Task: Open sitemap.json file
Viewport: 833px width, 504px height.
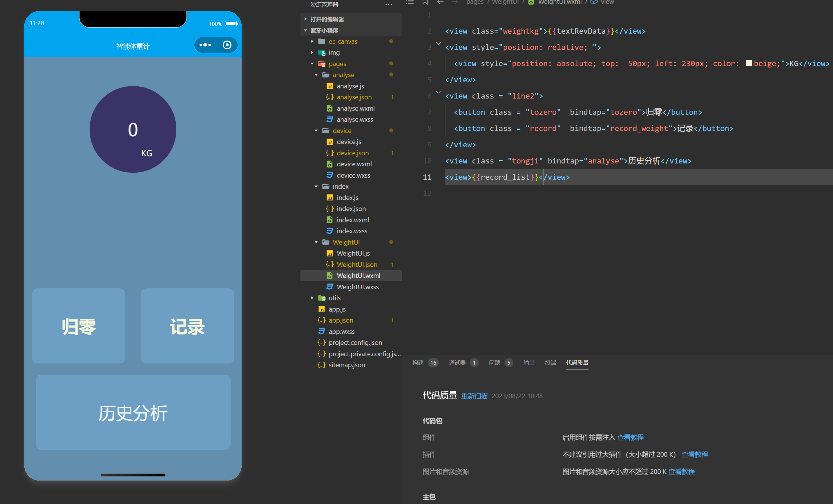Action: (347, 365)
